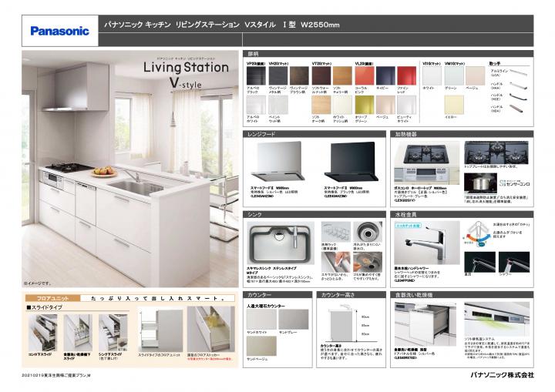Viewport: 555px width, 392px height.
Task: Click the フロアユニット orange label
Action: click(52, 299)
